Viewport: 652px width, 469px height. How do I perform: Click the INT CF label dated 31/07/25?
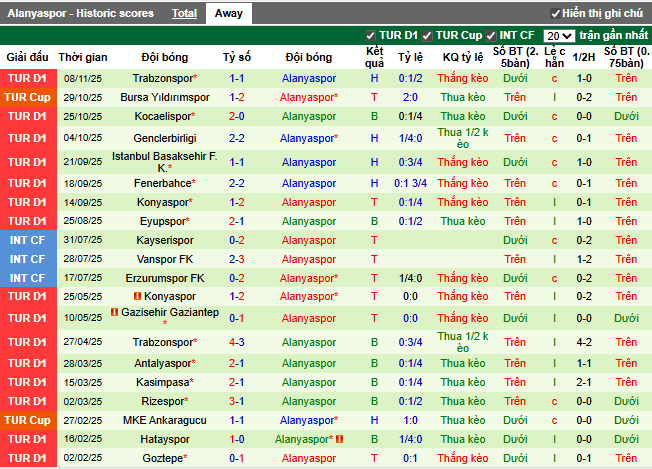click(28, 240)
